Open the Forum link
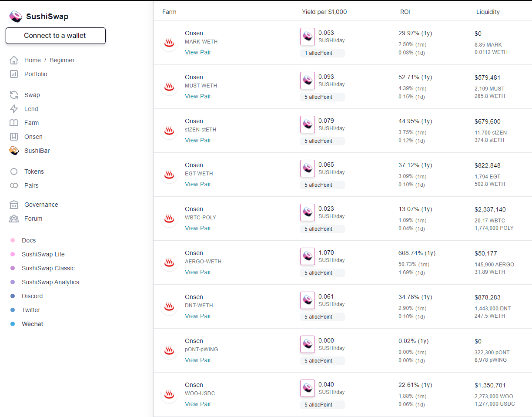The image size is (532, 417). coord(33,219)
